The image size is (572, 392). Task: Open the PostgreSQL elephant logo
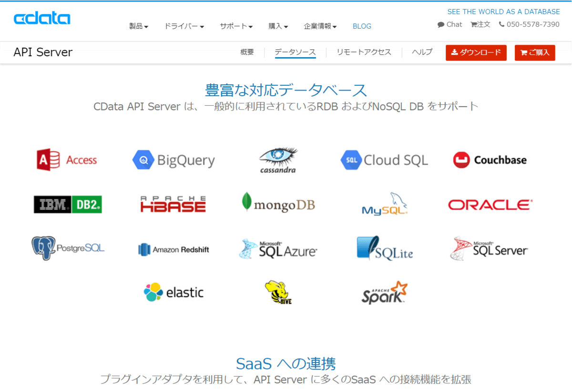pos(68,248)
